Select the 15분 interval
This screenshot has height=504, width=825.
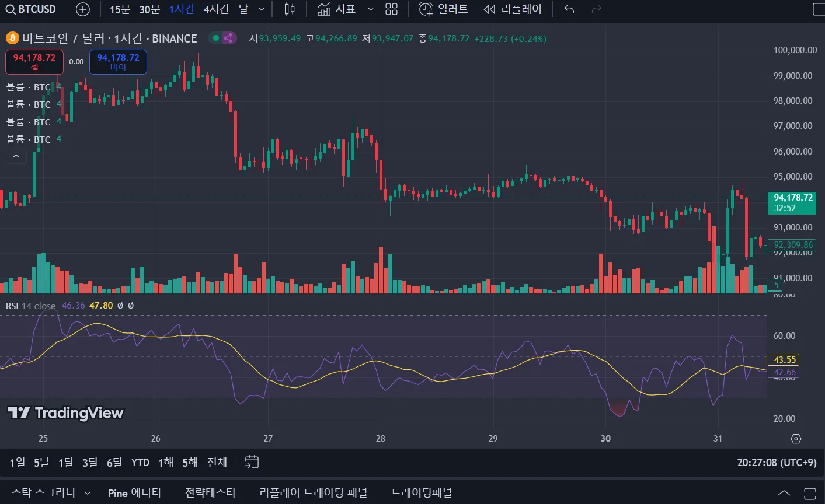[120, 9]
